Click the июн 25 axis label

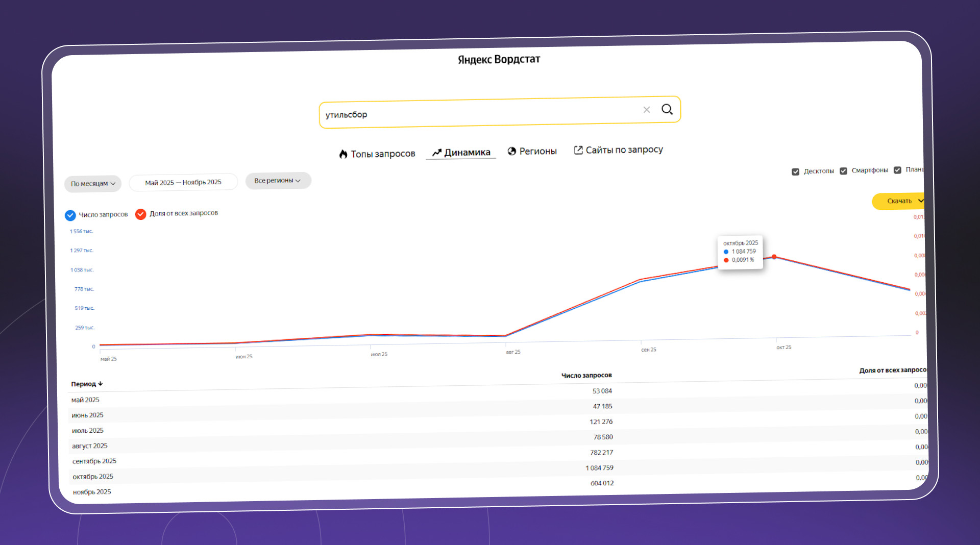tap(244, 357)
